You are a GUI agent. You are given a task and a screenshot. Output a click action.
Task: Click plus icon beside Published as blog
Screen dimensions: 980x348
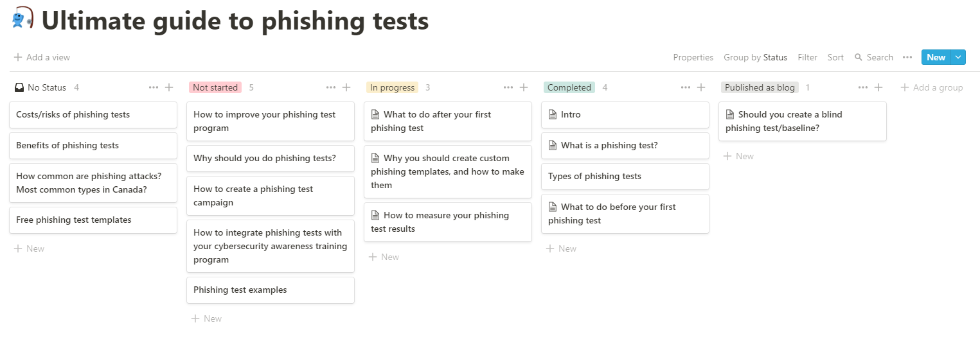point(878,87)
